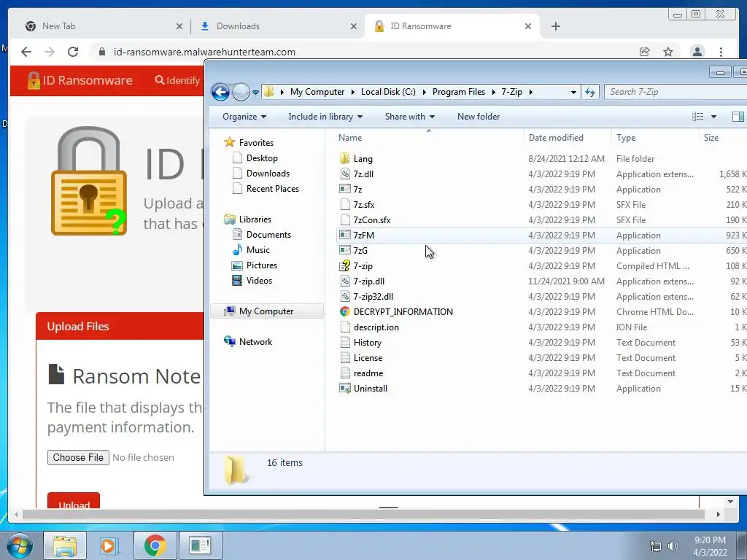Sort files by Type column header
747x560 pixels.
[625, 138]
